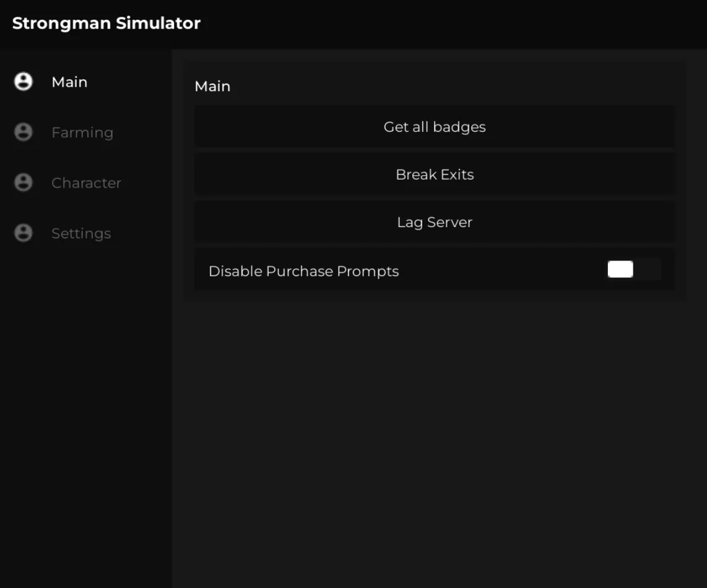Activate the Lag Server button

click(x=435, y=222)
